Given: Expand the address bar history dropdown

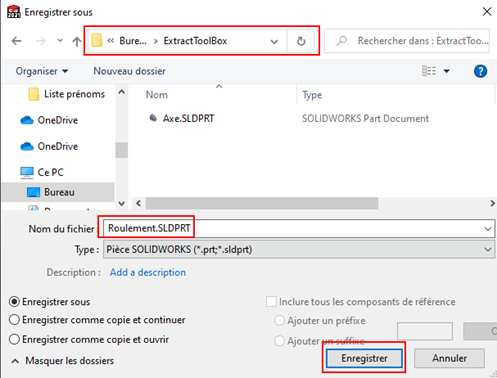Looking at the screenshot, I should (x=274, y=41).
